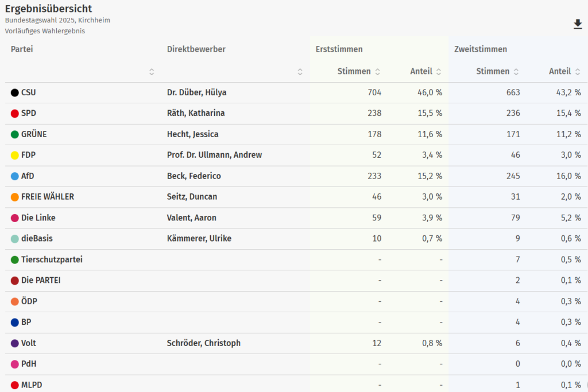
Task: Click candidate Räth, Katharina
Action: [x=196, y=113]
